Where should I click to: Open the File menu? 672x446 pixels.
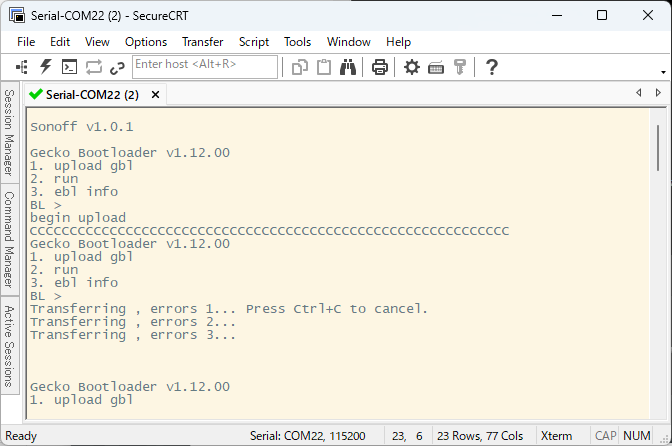26,42
